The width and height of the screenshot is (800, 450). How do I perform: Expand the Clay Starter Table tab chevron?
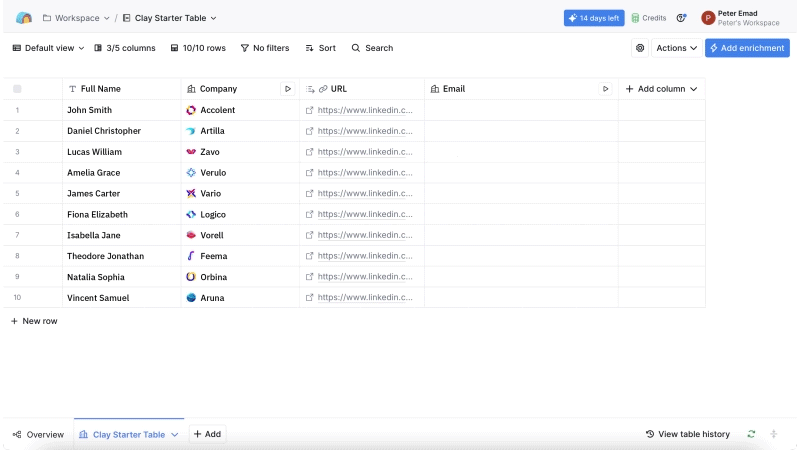tap(174, 435)
